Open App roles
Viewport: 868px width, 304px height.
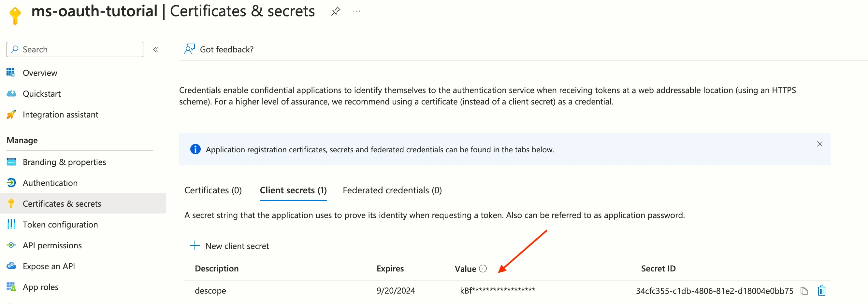(x=40, y=287)
